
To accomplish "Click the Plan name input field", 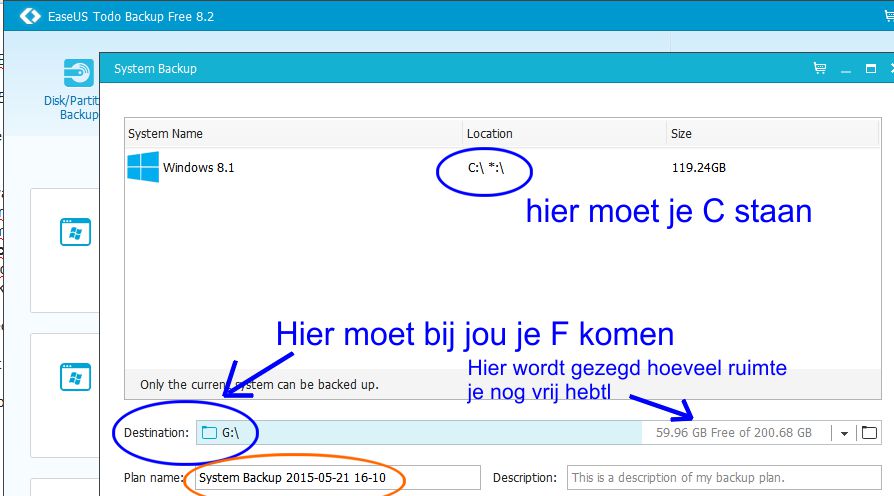I will 338,478.
